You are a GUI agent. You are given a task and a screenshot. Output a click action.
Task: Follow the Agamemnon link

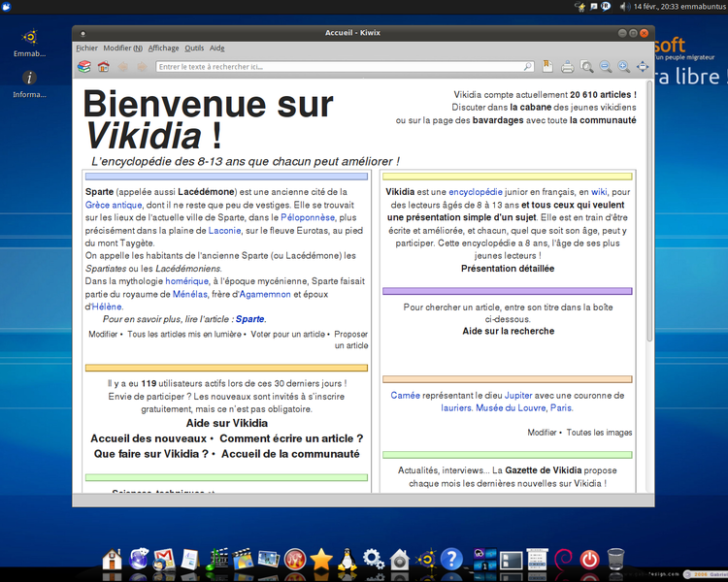tap(265, 294)
